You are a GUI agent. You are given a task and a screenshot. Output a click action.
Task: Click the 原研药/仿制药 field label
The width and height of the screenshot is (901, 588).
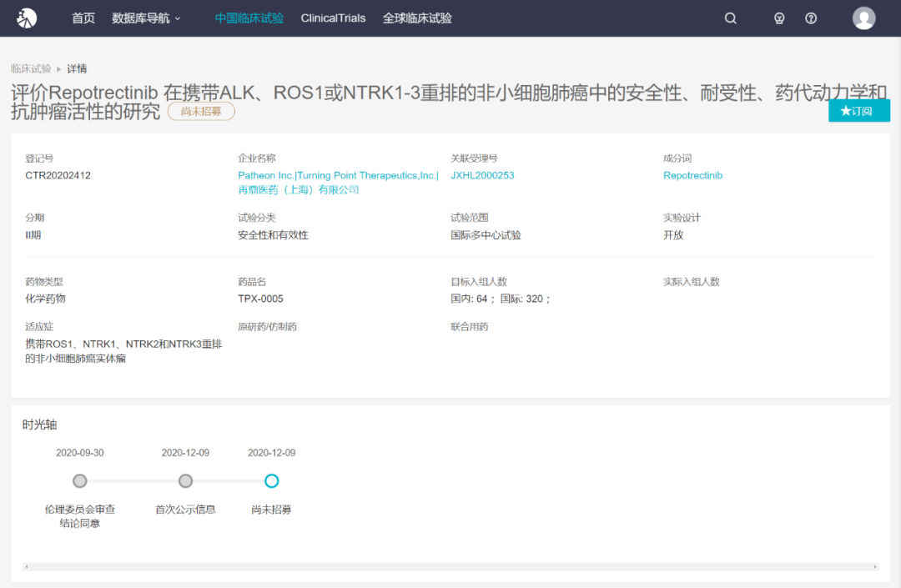point(267,327)
